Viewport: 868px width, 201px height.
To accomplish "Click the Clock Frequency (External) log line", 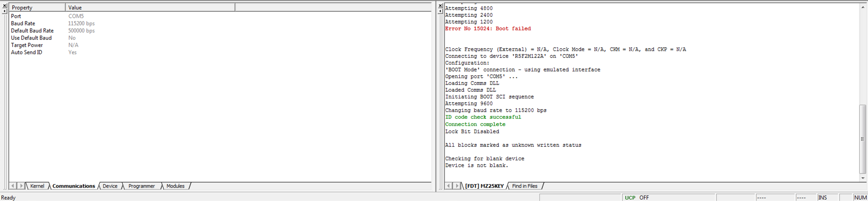I will pyautogui.click(x=566, y=49).
